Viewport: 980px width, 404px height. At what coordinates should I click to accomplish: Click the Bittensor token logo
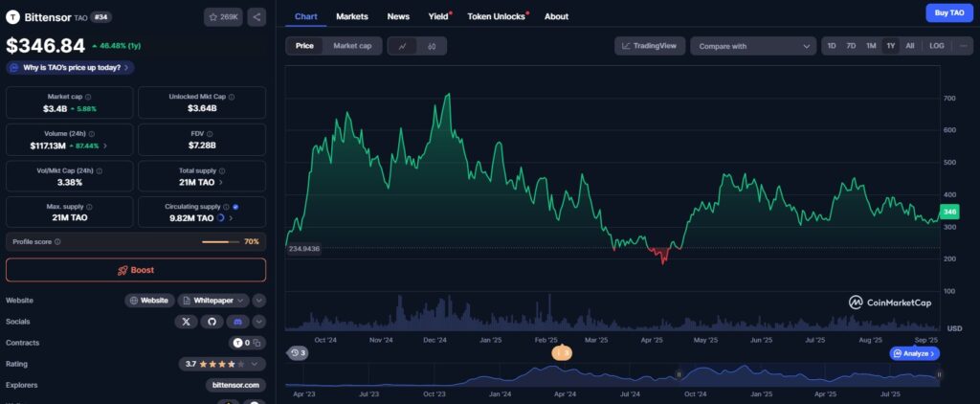(x=12, y=17)
